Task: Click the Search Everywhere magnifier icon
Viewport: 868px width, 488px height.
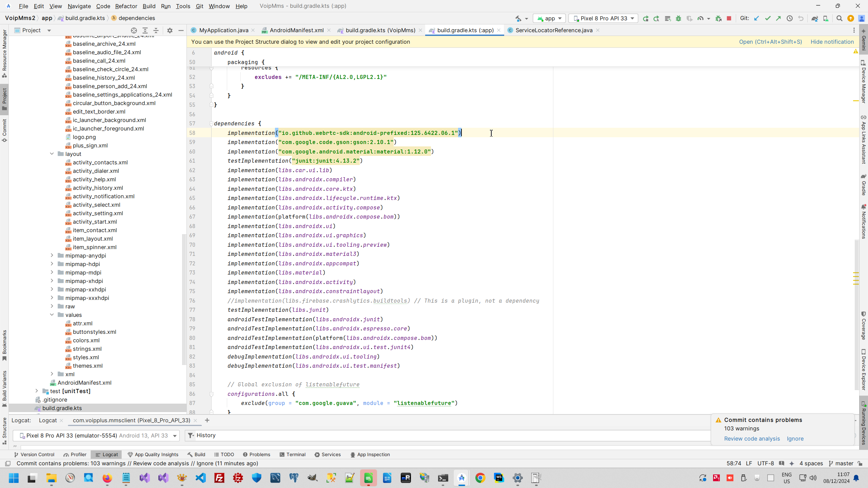Action: pyautogui.click(x=839, y=18)
